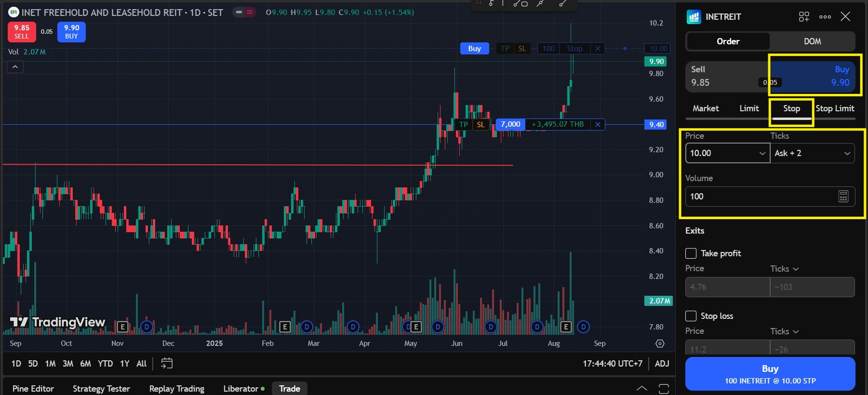Open the Go to date calendar icon

pos(167,363)
